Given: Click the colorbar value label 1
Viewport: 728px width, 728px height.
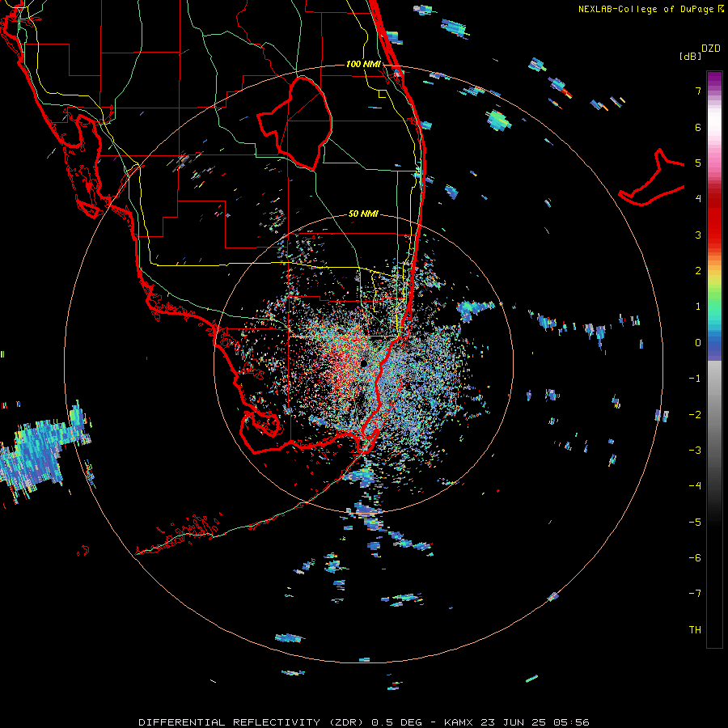Looking at the screenshot, I should [698, 307].
